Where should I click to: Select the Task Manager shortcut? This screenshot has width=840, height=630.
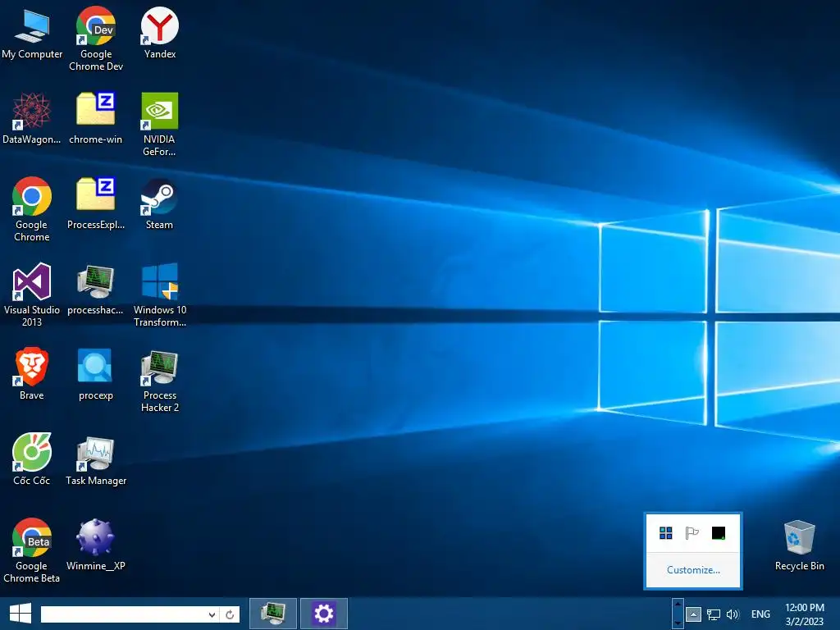click(96, 459)
